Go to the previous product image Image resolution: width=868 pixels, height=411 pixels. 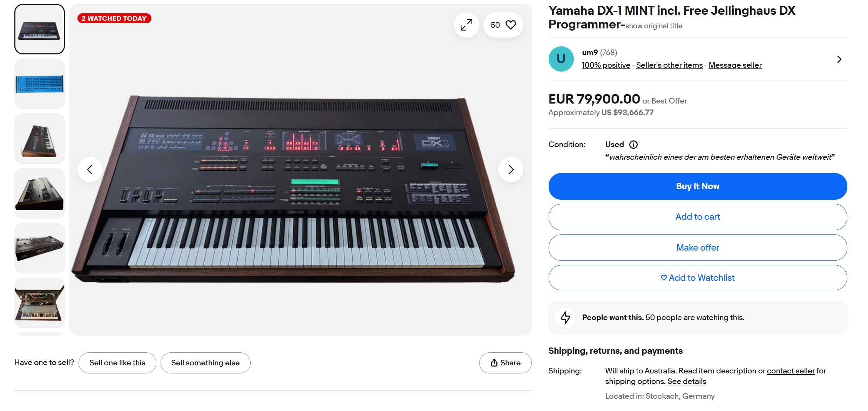coord(90,170)
